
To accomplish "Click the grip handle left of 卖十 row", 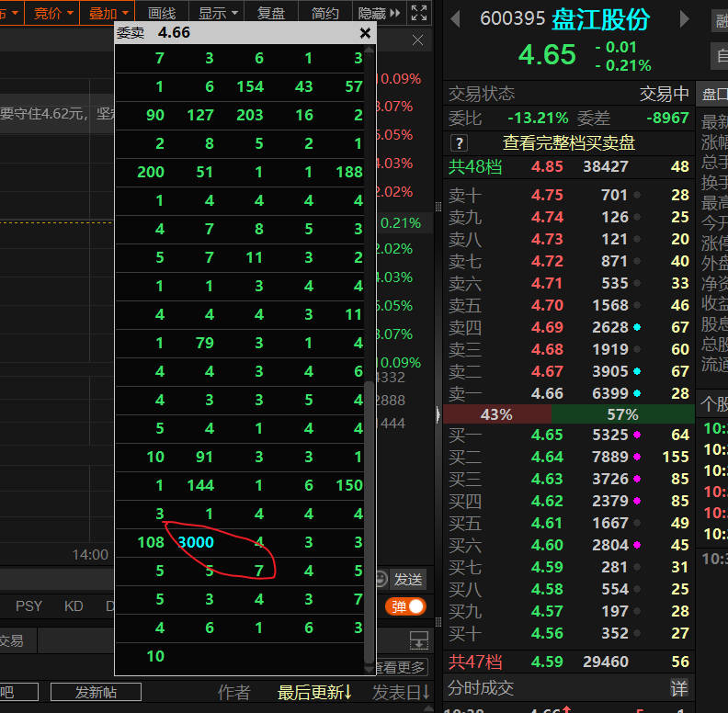I will tap(438, 207).
